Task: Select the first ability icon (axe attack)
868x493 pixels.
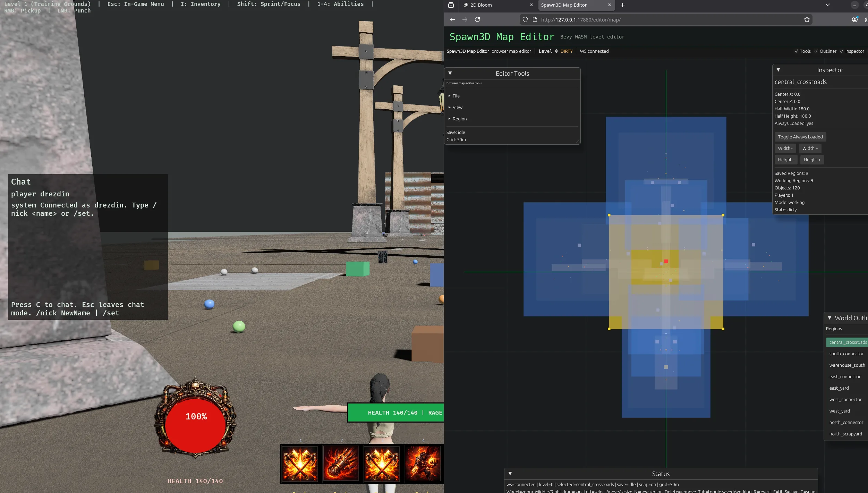Action: (x=300, y=464)
